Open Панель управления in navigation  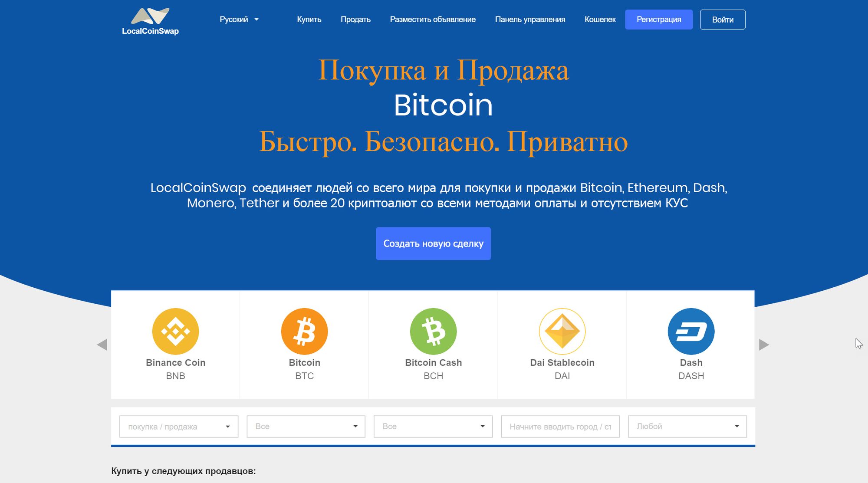[530, 20]
